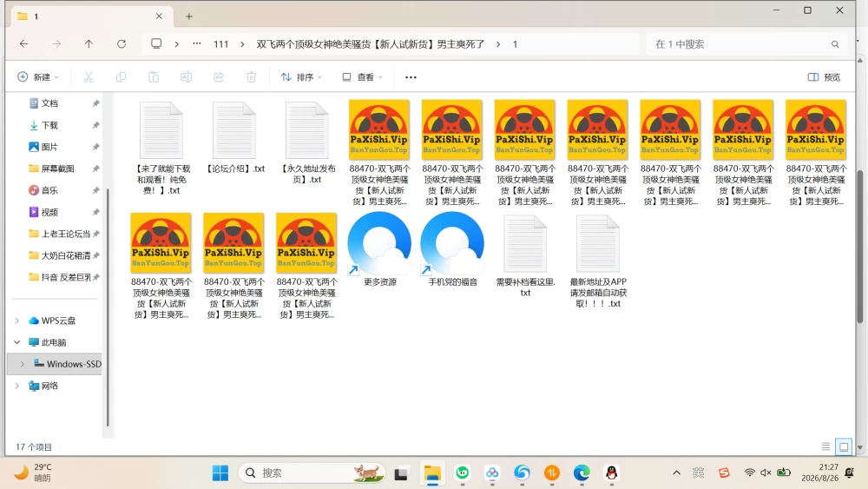
Task: Select the 需要补档看这里.txt file
Action: tap(525, 256)
